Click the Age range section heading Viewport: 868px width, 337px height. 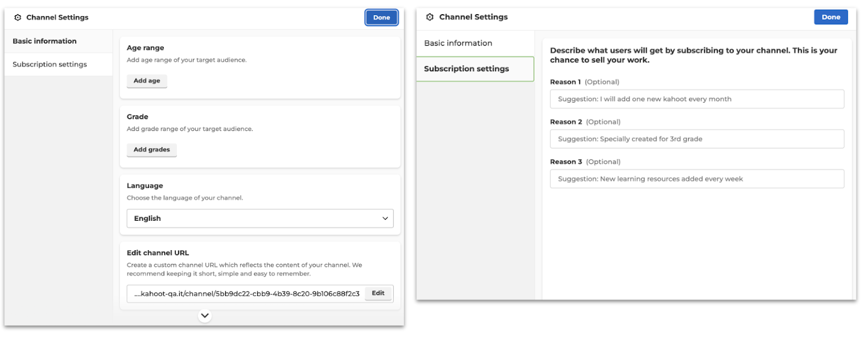(x=145, y=48)
